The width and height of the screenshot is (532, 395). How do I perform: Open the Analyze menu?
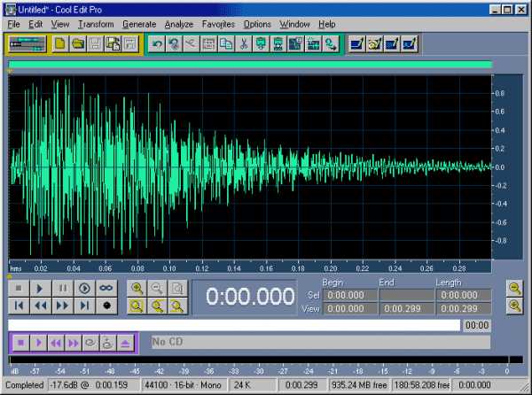[179, 24]
